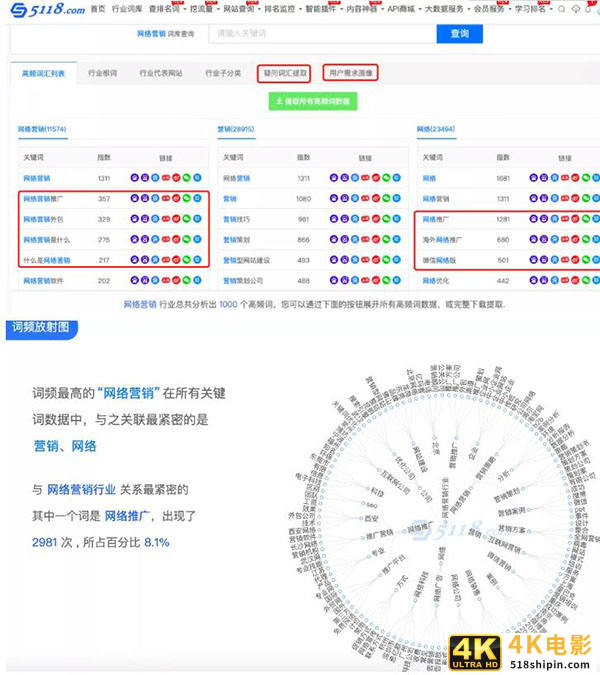Expand the 内容神器 nav dropdown
This screenshot has width=600, height=675.
(x=364, y=9)
